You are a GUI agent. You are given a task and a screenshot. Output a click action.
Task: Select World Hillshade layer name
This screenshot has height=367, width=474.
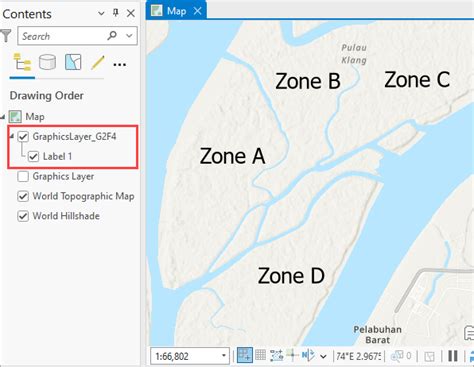[x=66, y=216]
